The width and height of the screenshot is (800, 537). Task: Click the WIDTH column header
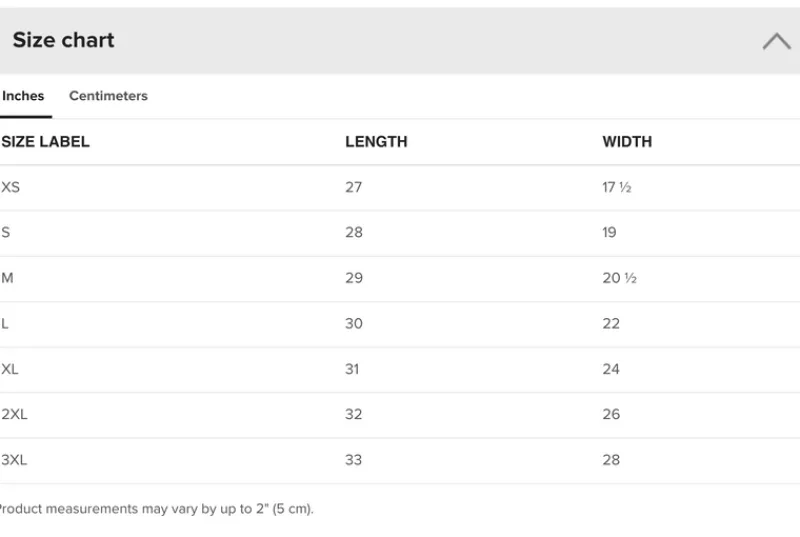click(x=627, y=142)
